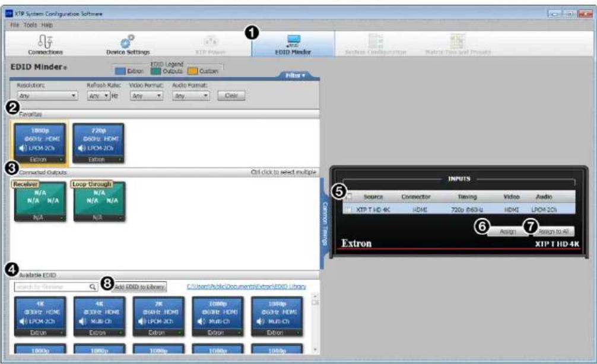Click the orange Custom legend swatch
This screenshot has height=364, width=597.
tap(193, 71)
